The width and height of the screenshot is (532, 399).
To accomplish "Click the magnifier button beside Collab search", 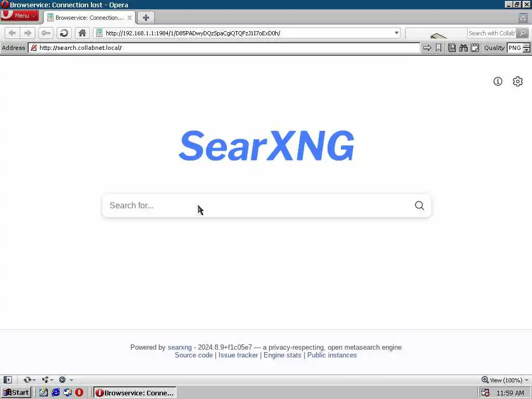I will pyautogui.click(x=523, y=33).
